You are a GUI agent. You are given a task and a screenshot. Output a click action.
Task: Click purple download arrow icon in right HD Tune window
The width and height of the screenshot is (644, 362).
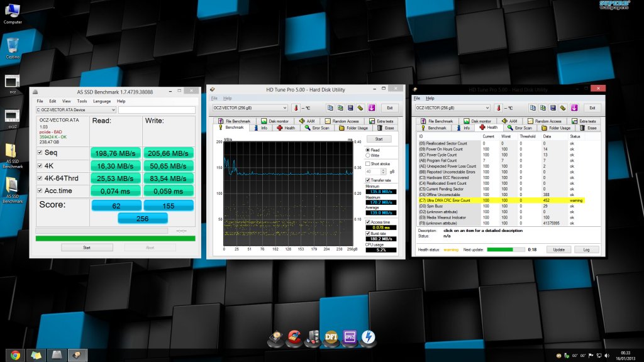[x=574, y=108]
